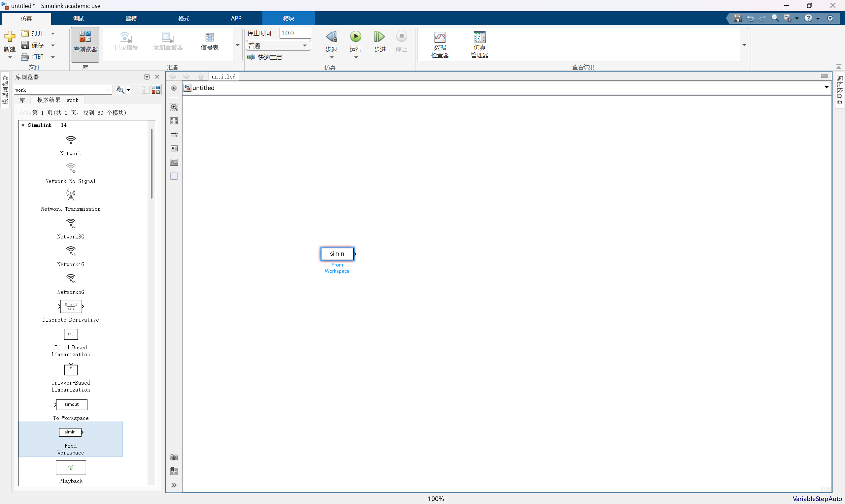The height and width of the screenshot is (504, 845).
Task: Click the Step Forward (步进) icon
Action: (x=379, y=37)
